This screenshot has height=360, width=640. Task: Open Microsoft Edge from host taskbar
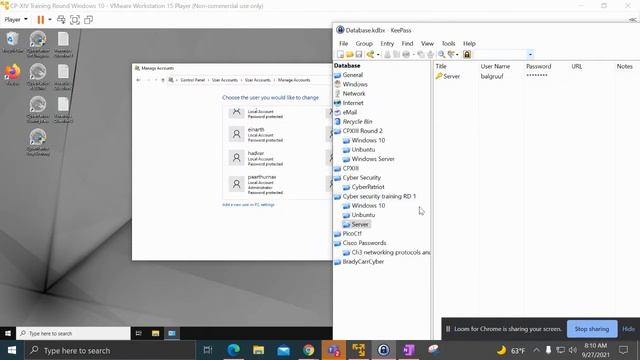(x=233, y=350)
